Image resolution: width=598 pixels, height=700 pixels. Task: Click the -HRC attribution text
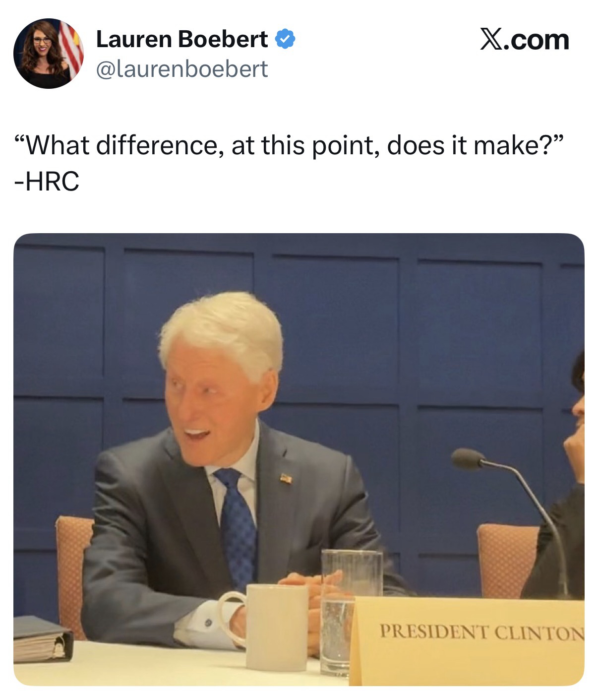click(x=47, y=182)
